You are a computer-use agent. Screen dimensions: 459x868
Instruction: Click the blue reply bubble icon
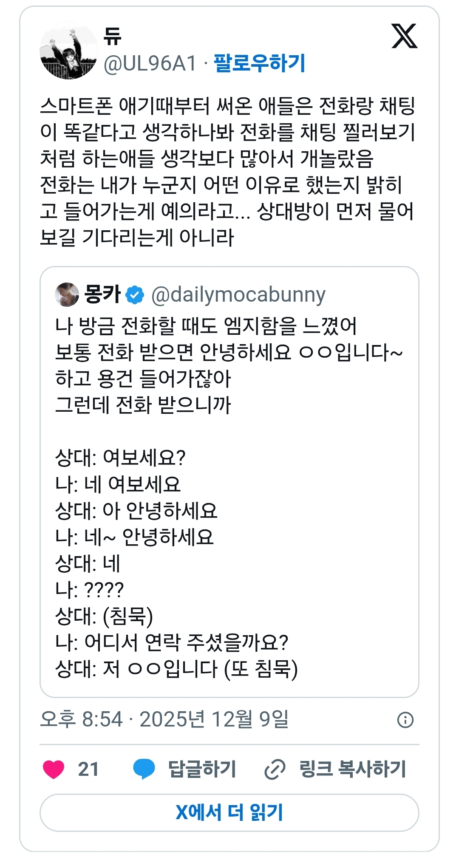point(144,769)
